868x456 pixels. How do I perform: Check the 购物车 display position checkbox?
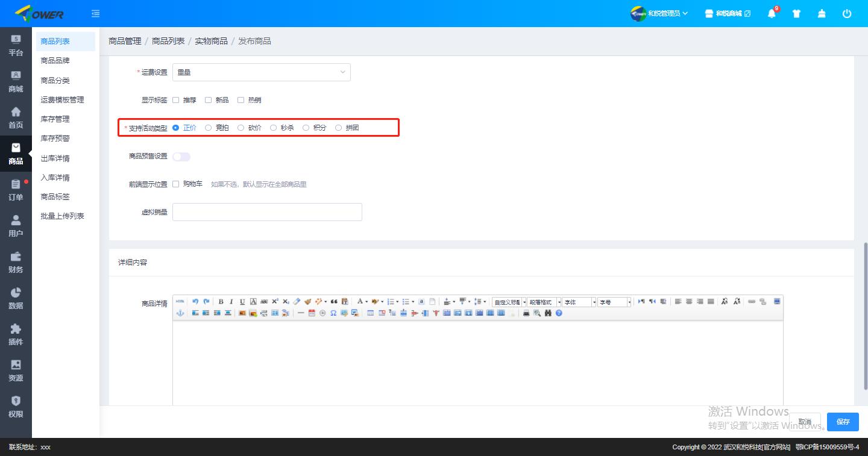point(176,184)
